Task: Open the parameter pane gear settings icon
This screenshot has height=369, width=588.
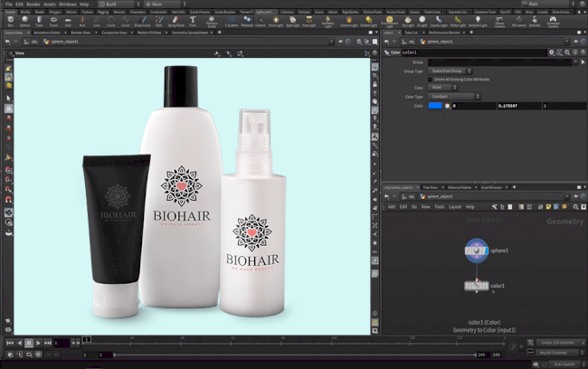Action: [551, 52]
